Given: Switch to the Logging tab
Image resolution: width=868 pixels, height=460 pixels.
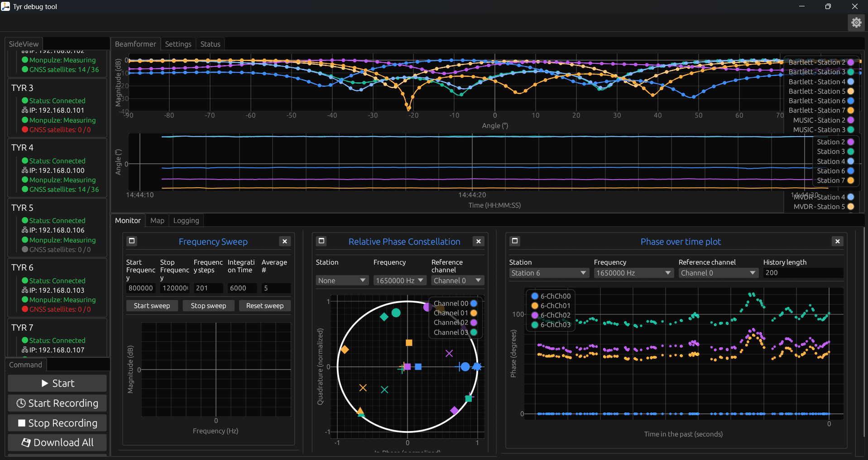Looking at the screenshot, I should [x=186, y=220].
